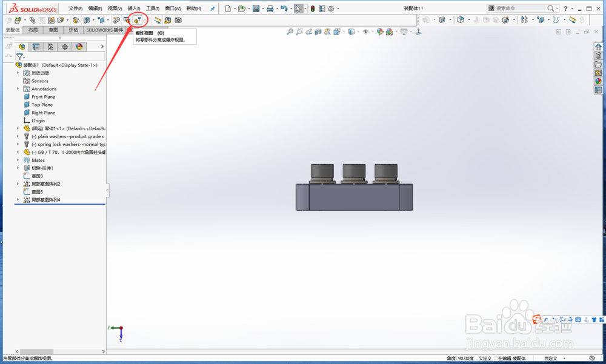This screenshot has height=364, width=606.
Task: Open the 编辑 menu
Action: [x=95, y=8]
